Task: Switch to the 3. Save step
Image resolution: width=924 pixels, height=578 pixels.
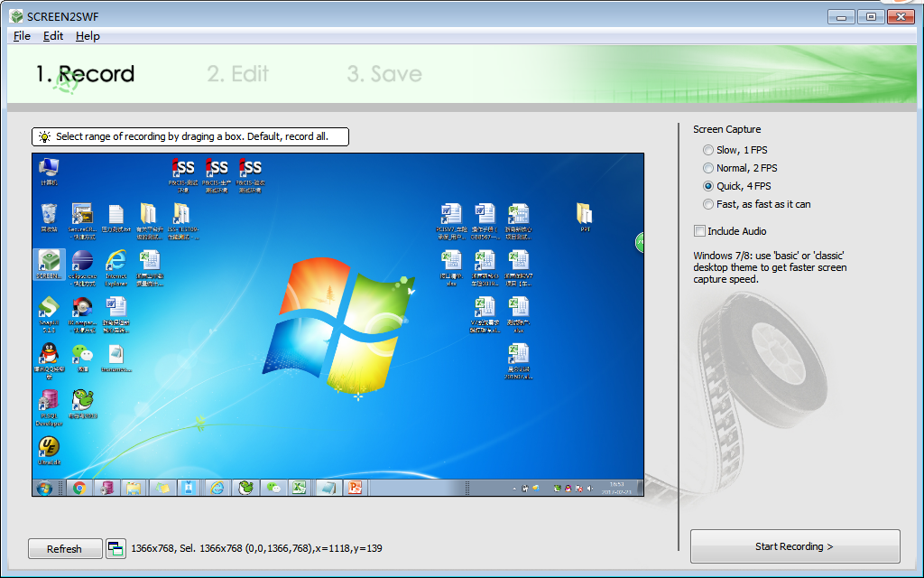Action: click(384, 74)
